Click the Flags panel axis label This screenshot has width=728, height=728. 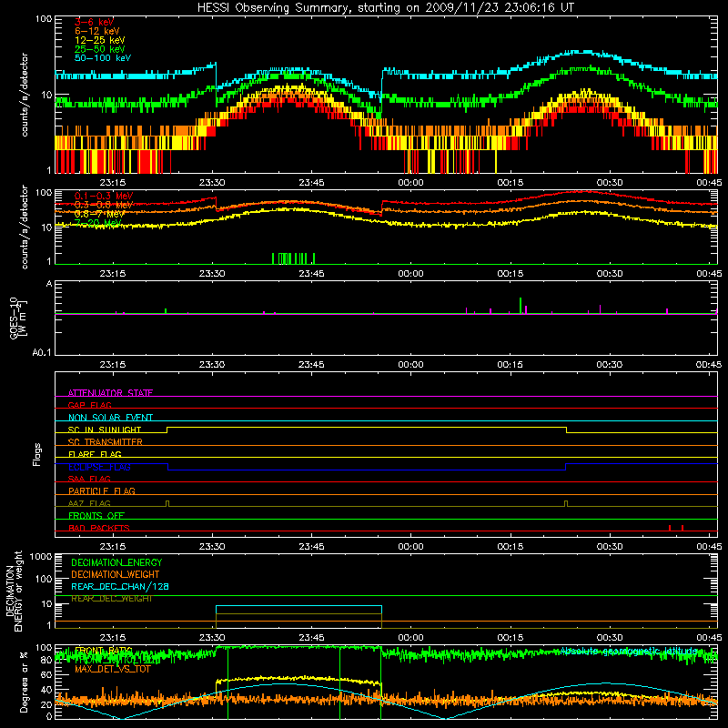[x=37, y=454]
